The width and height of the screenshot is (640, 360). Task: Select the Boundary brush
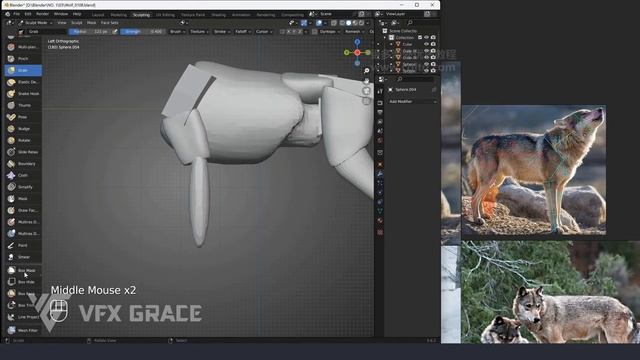[23, 164]
